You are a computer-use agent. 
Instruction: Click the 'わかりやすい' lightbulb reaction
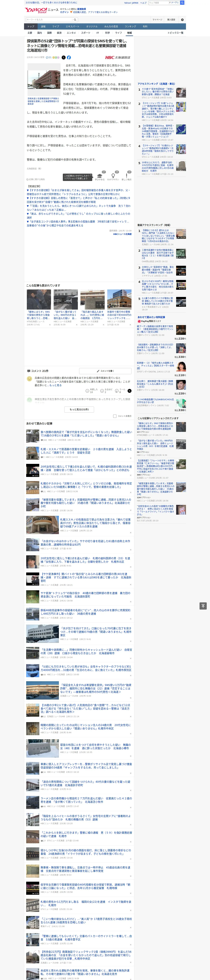113,176
